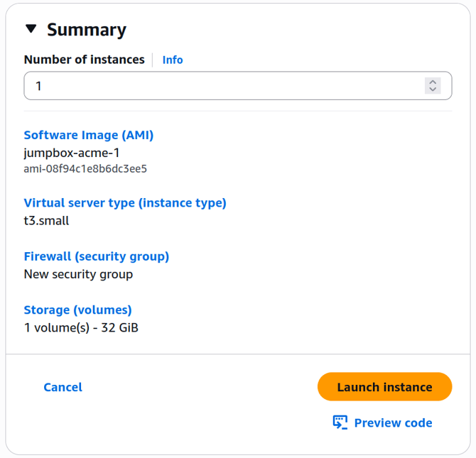Click the 1 volume(s) - 32 GiB text
Screen dimensions: 476x458
[81, 327]
